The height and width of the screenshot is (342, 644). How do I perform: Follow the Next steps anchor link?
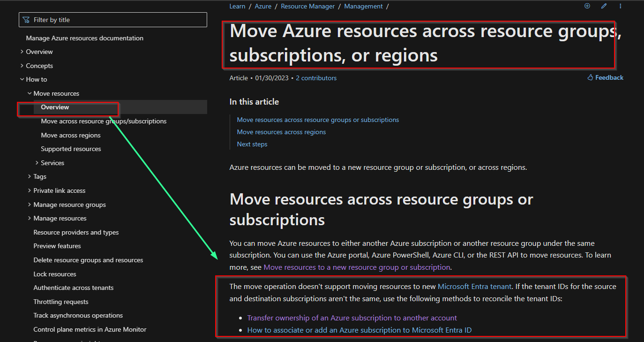tap(252, 144)
